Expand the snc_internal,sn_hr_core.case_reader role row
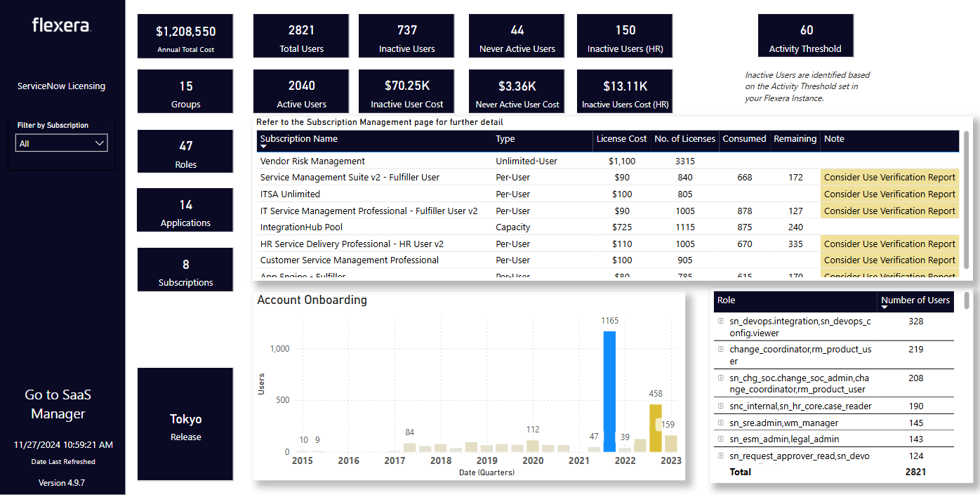 720,406
